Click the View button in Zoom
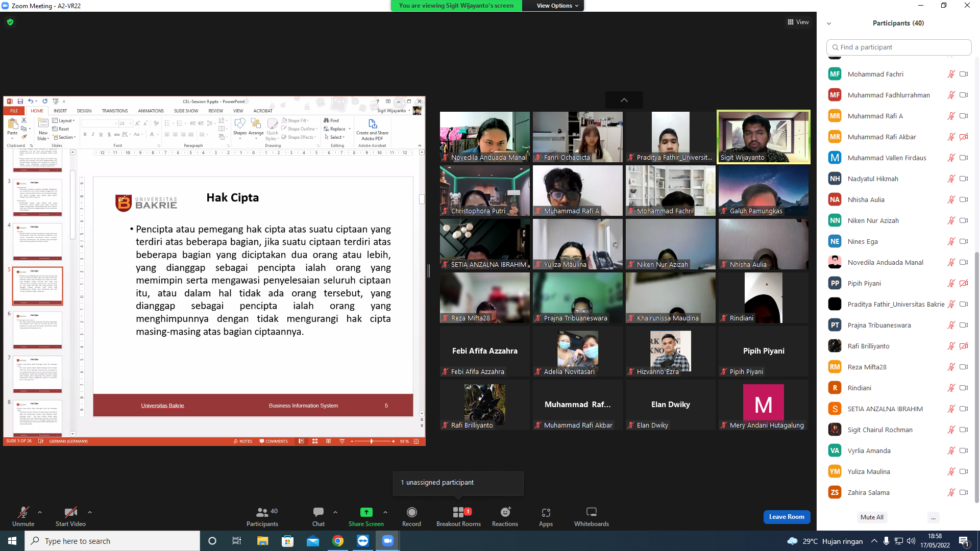Viewport: 980px width, 551px height. coord(798,22)
